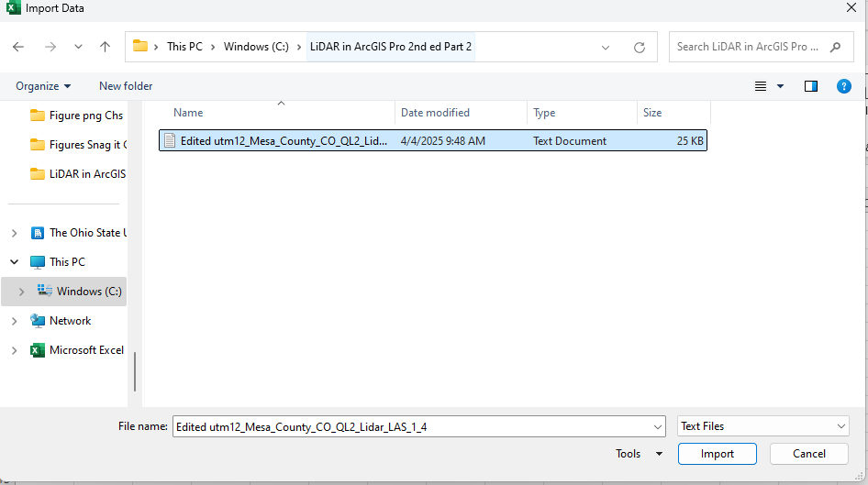Click LiDAR in ArcGIS Pro path segment
Screen dimensions: 868x485
tap(391, 47)
